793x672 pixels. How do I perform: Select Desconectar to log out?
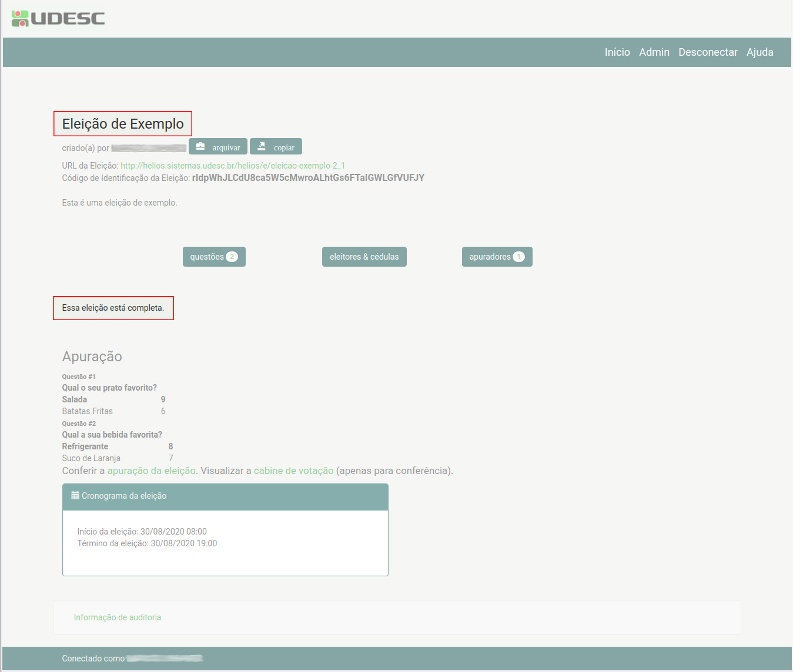point(708,52)
